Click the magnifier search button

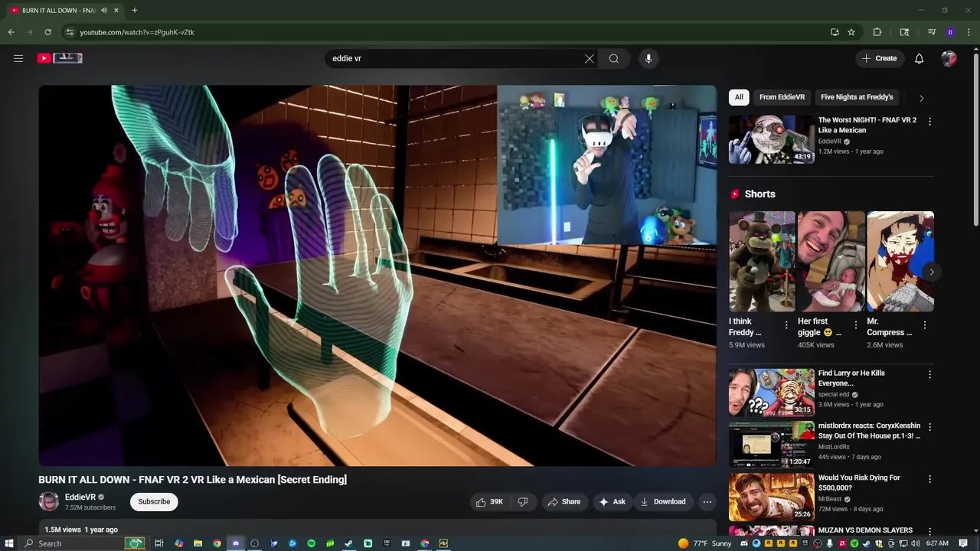pyautogui.click(x=614, y=58)
